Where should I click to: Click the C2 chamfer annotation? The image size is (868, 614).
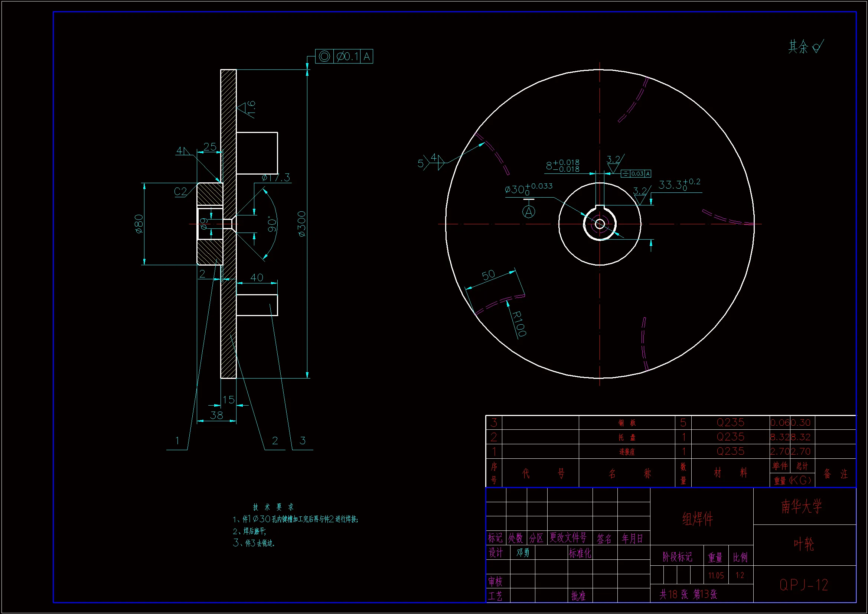click(x=180, y=191)
